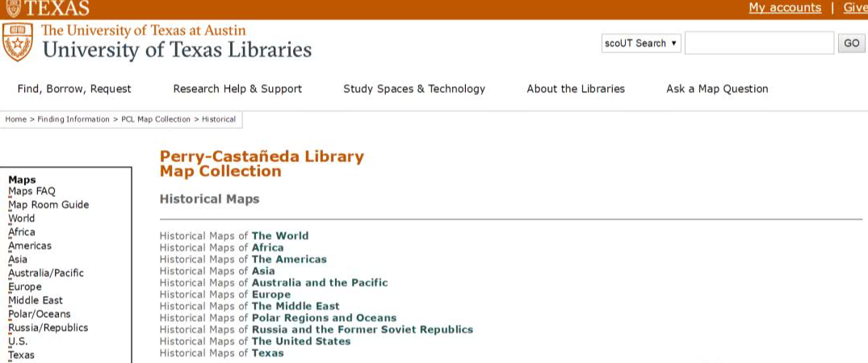
Task: Go to PCL Map Collection breadcrumb
Action: 156,119
